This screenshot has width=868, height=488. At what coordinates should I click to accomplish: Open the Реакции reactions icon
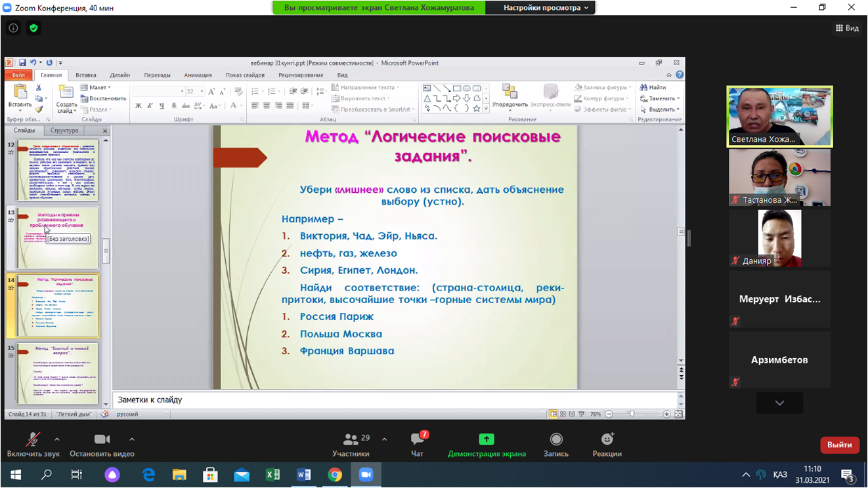[607, 439]
